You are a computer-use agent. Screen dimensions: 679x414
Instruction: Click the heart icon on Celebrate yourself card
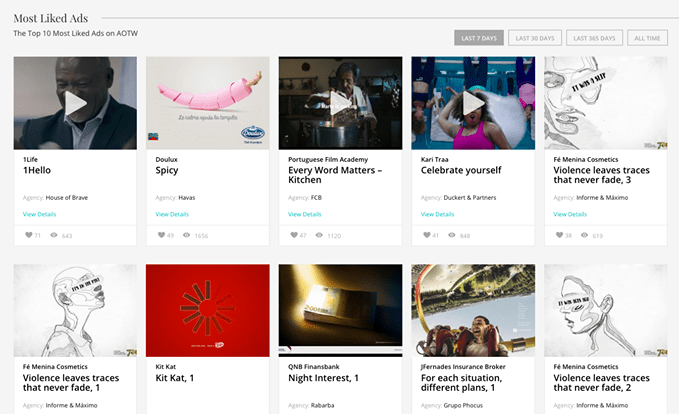click(x=427, y=235)
